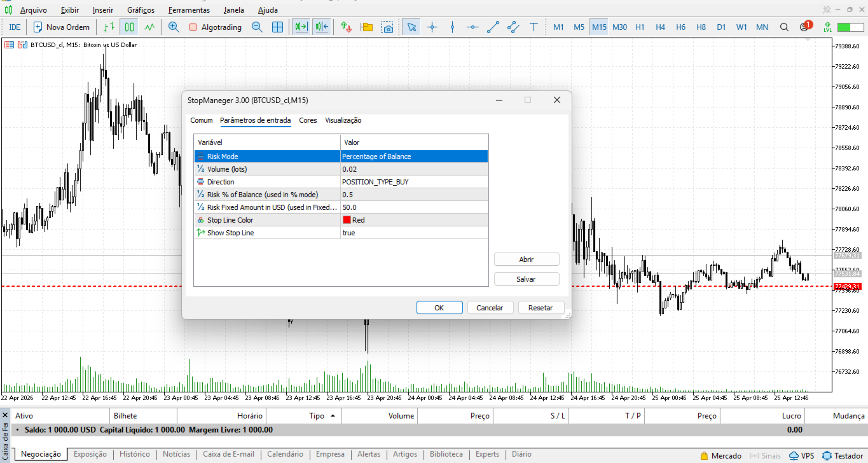Toggle chart auto scroll icon

(x=300, y=27)
